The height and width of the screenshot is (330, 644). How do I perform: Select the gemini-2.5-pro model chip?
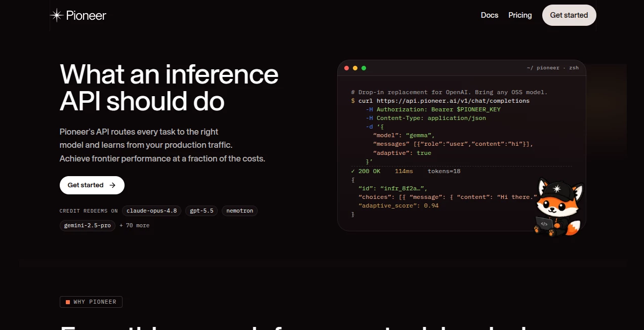[88, 225]
